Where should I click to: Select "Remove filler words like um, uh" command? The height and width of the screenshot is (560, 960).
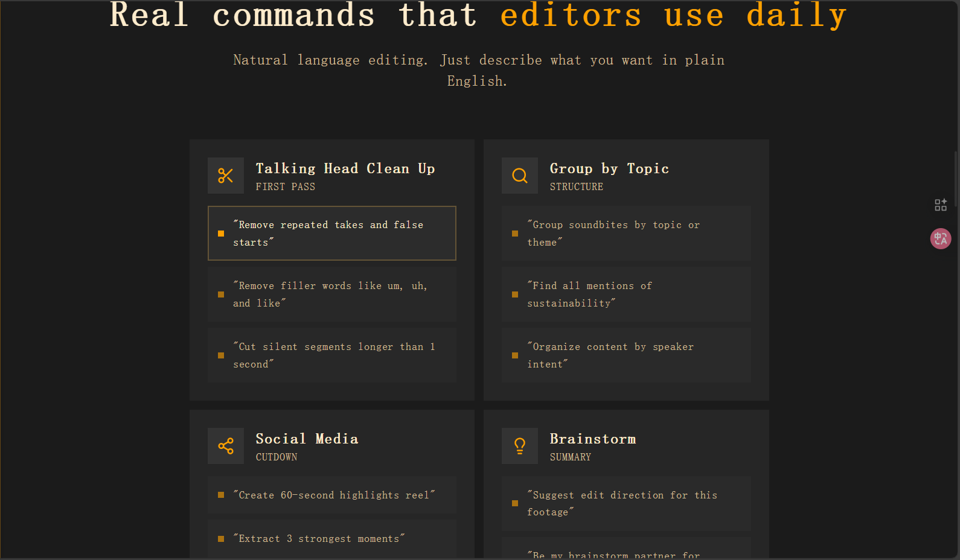pos(332,294)
